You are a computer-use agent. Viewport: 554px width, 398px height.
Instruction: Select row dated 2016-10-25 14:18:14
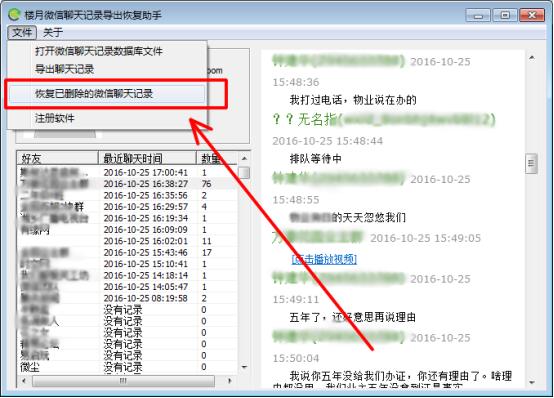click(127, 275)
